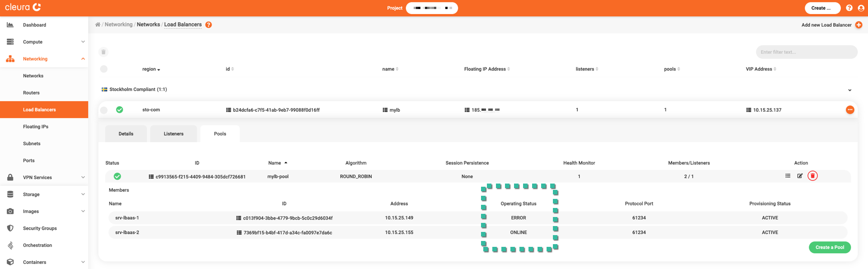The height and width of the screenshot is (269, 868).
Task: Collapse the Stockholm Compliant region group
Action: (x=849, y=90)
